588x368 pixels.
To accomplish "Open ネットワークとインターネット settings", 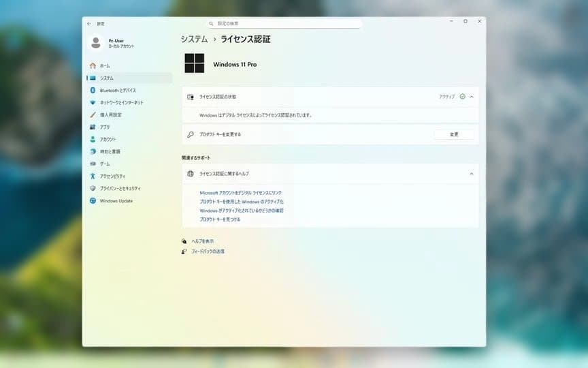I will pos(121,102).
